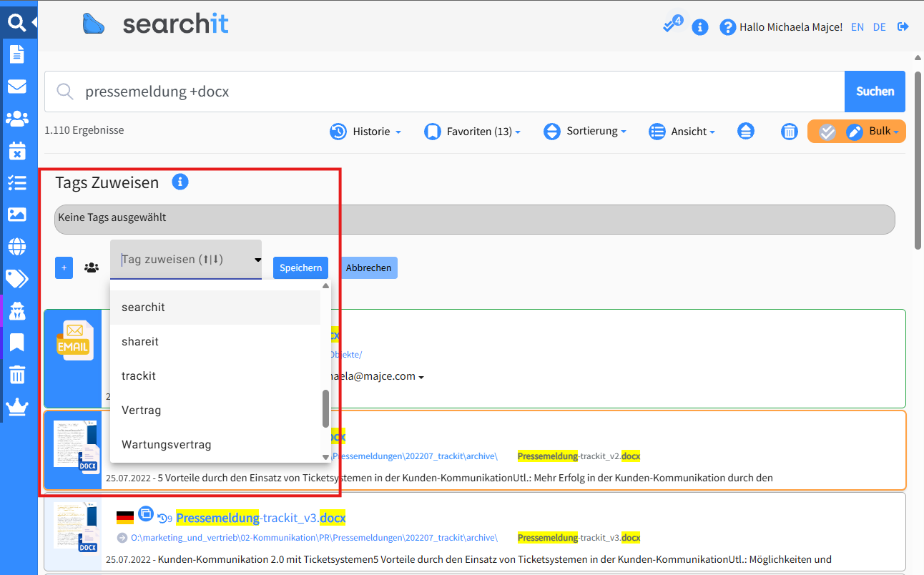Screen dimensions: 924x575
Task: Open the tags sidebar icon
Action: pos(17,278)
